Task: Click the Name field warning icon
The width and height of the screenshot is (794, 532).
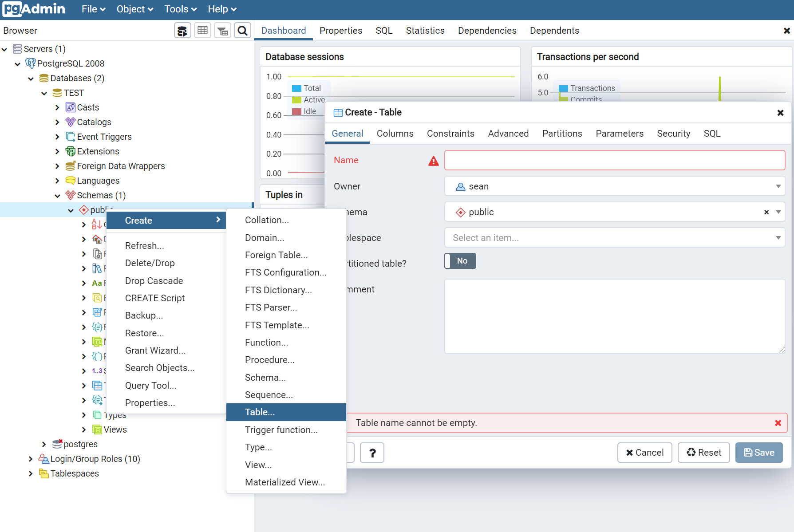Action: click(433, 161)
